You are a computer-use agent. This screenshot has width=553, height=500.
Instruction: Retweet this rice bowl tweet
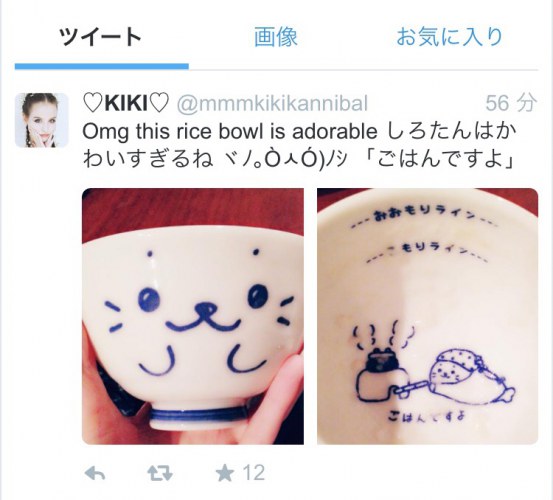coord(160,473)
